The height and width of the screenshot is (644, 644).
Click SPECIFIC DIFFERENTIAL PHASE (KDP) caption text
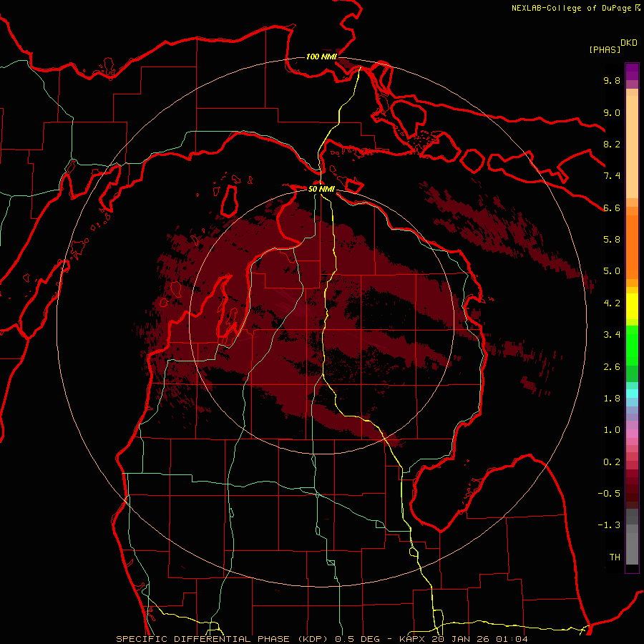(x=224, y=639)
